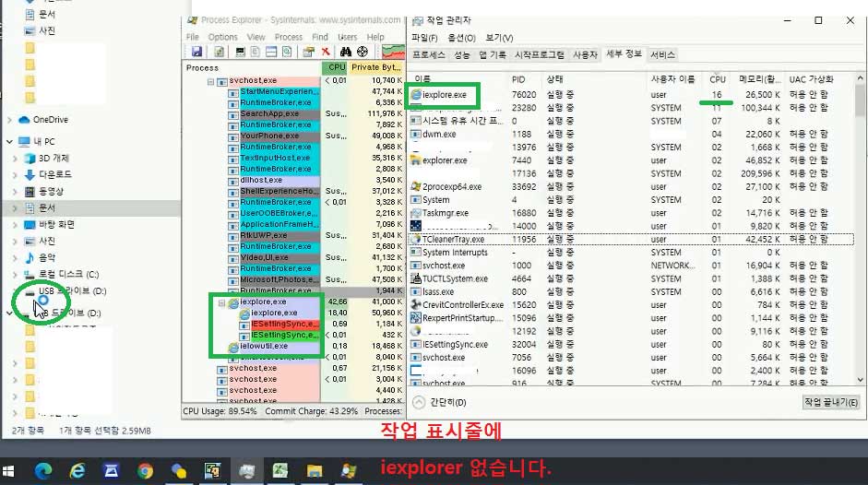The image size is (868, 485).
Task: Collapse the top svchost.exe tree in Process Explorer
Action: click(x=210, y=81)
